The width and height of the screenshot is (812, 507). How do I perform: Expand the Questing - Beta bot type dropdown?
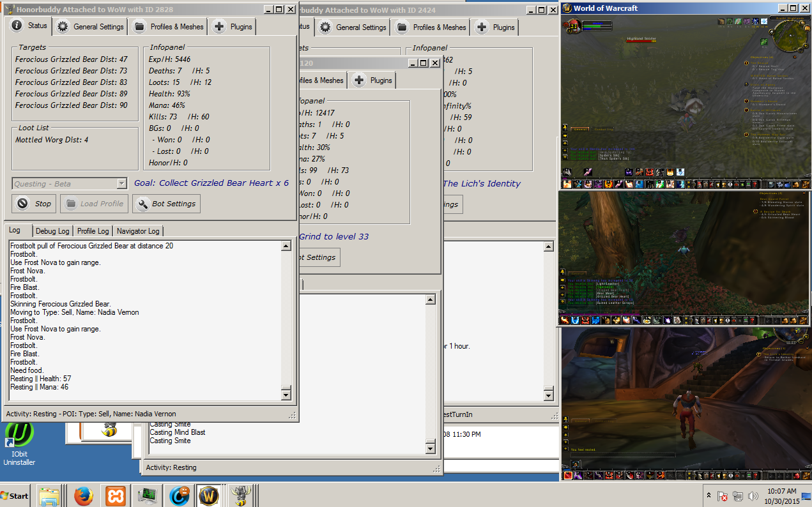121,184
